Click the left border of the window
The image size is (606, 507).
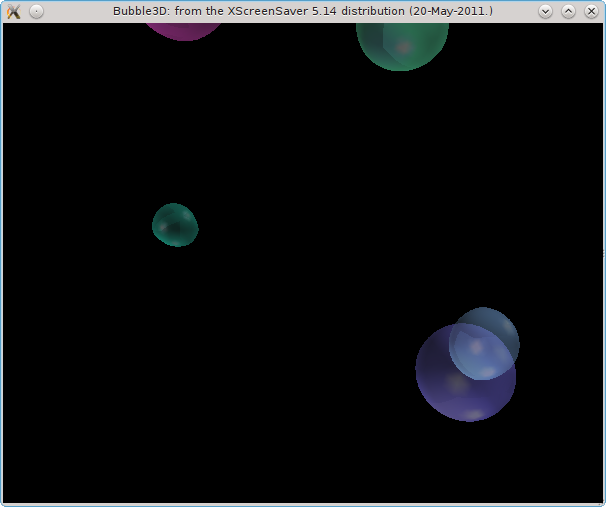point(1,263)
